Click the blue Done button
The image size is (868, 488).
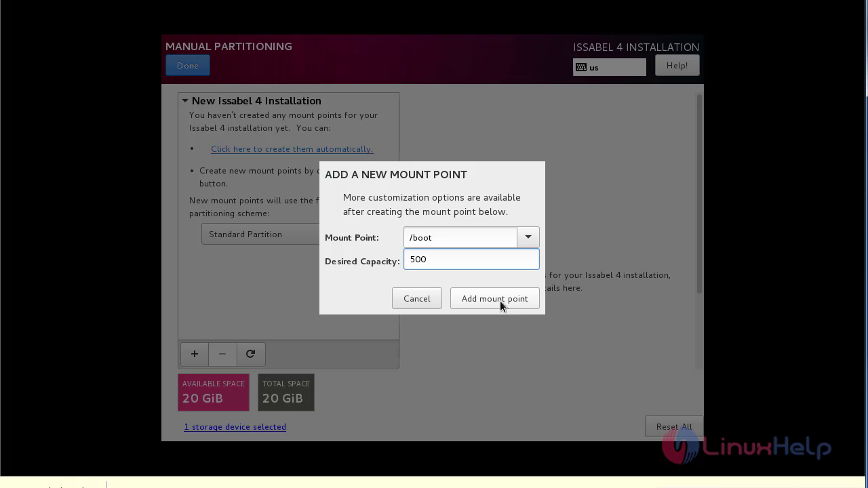point(188,66)
